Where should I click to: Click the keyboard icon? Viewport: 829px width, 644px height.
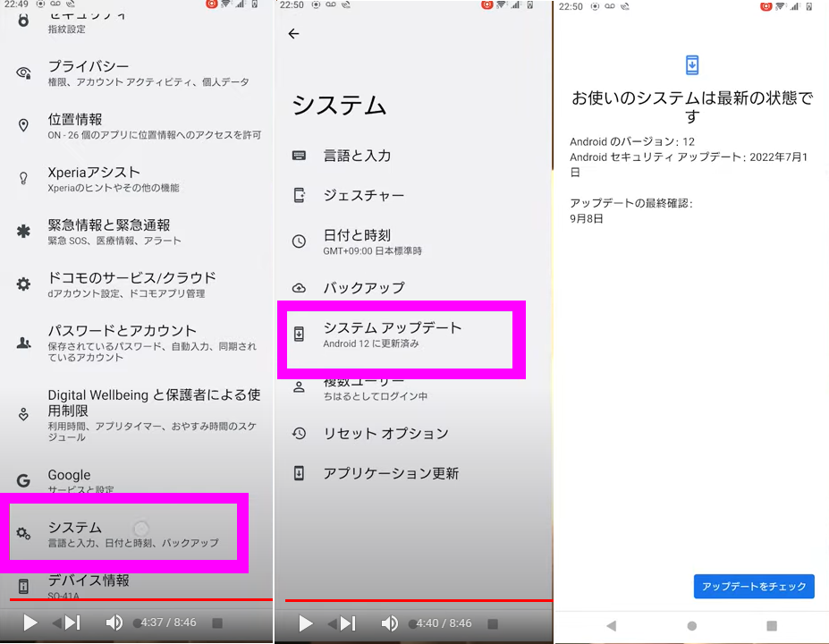coord(299,156)
